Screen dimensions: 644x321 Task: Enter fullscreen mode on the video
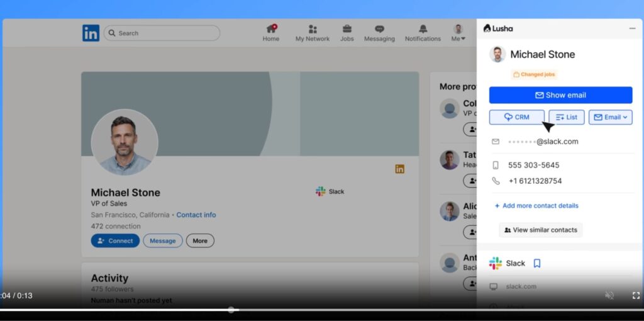(636, 295)
